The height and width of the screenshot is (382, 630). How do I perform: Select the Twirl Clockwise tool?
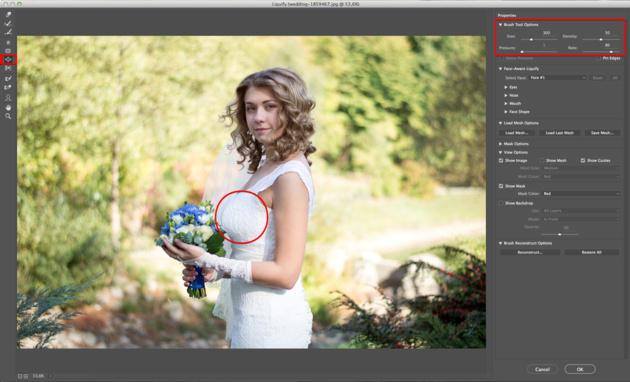tap(8, 42)
